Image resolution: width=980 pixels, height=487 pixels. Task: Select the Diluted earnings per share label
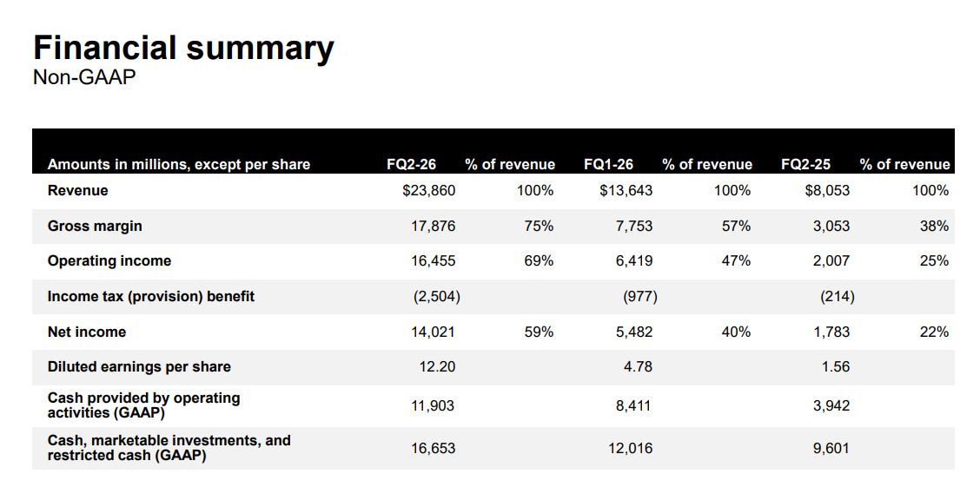tap(139, 366)
